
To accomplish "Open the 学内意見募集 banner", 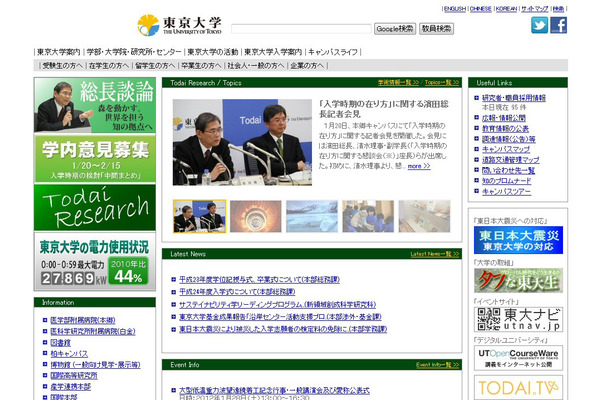I will (95, 159).
